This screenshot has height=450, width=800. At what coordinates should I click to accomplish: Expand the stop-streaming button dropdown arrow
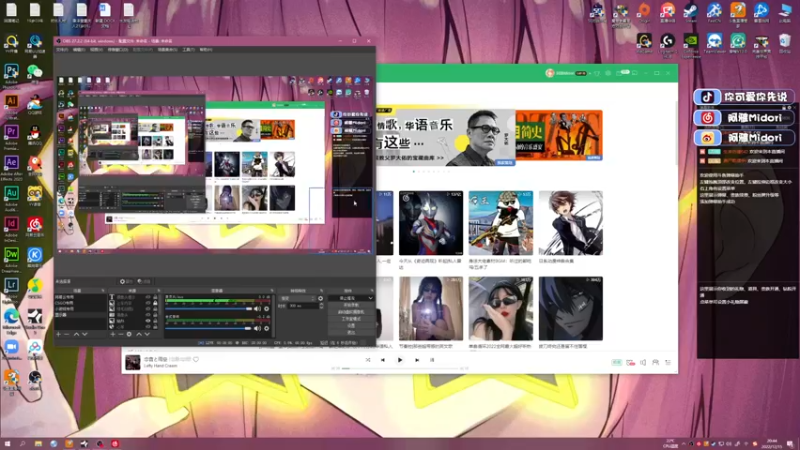pyautogui.click(x=370, y=298)
